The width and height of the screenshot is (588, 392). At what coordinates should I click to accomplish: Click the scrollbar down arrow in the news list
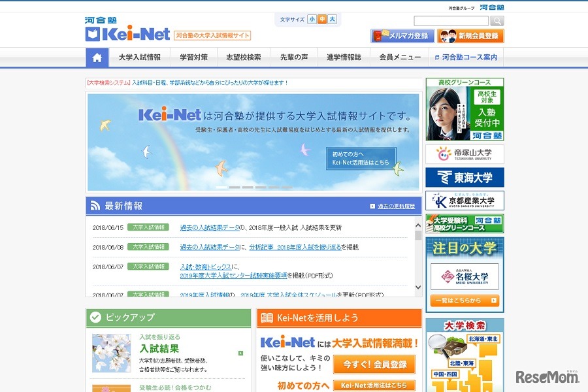point(418,287)
